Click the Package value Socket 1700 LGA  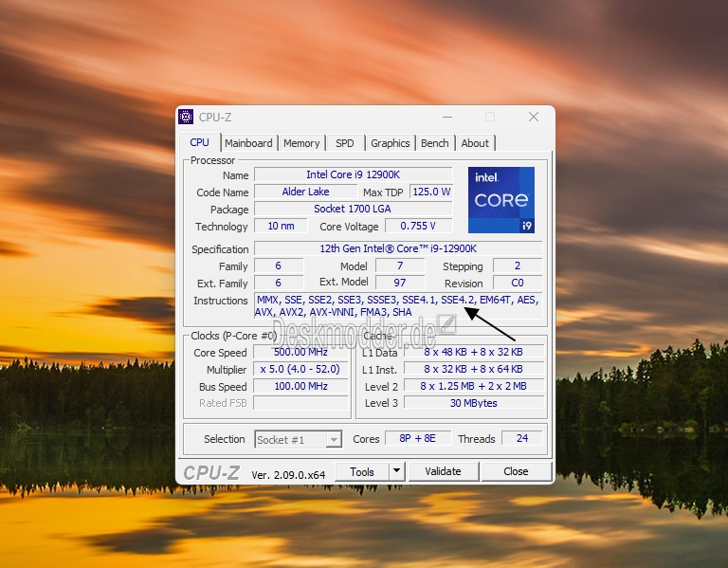tap(353, 209)
